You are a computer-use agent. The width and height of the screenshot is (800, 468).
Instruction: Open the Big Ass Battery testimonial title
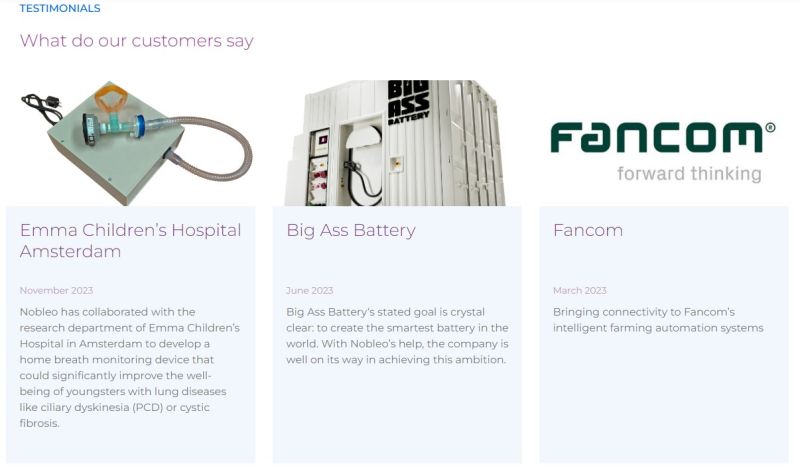(x=351, y=230)
